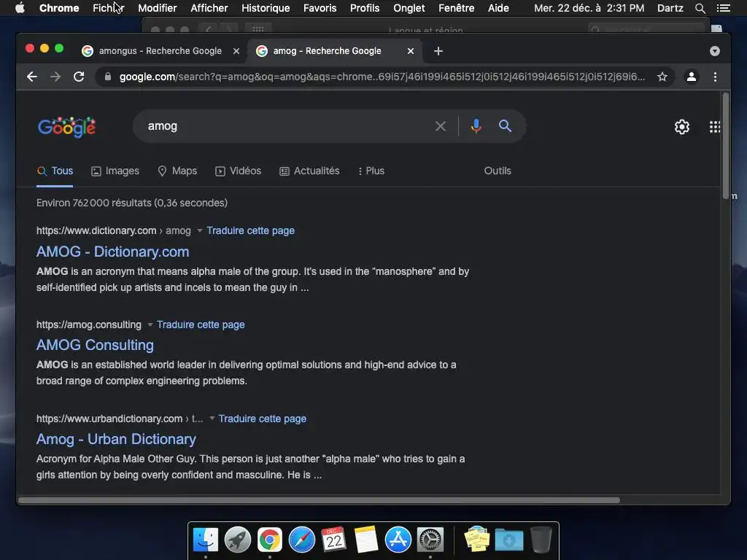Open Chrome three-dot menu

click(x=715, y=77)
